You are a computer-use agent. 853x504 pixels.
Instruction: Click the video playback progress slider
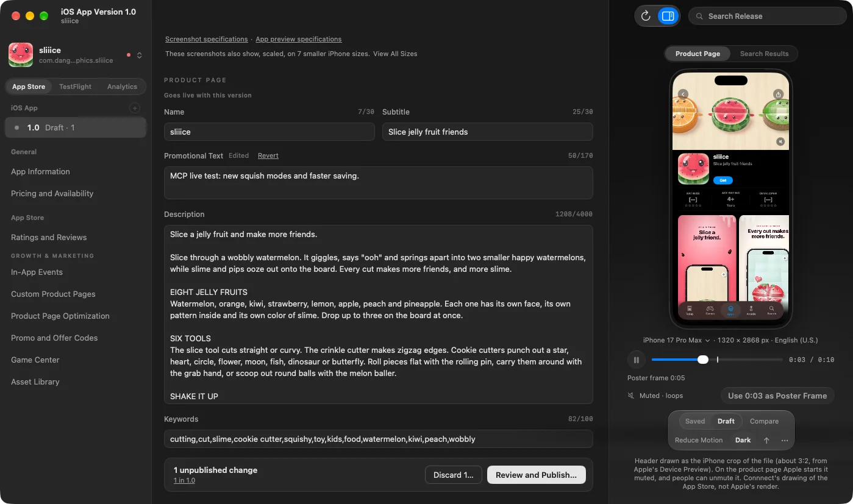[x=717, y=360]
